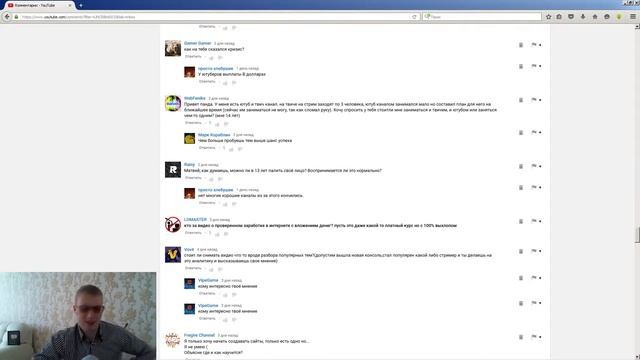The height and width of the screenshot is (360, 640).
Task: Bookmark this page with the star icon
Action: [x=549, y=17]
